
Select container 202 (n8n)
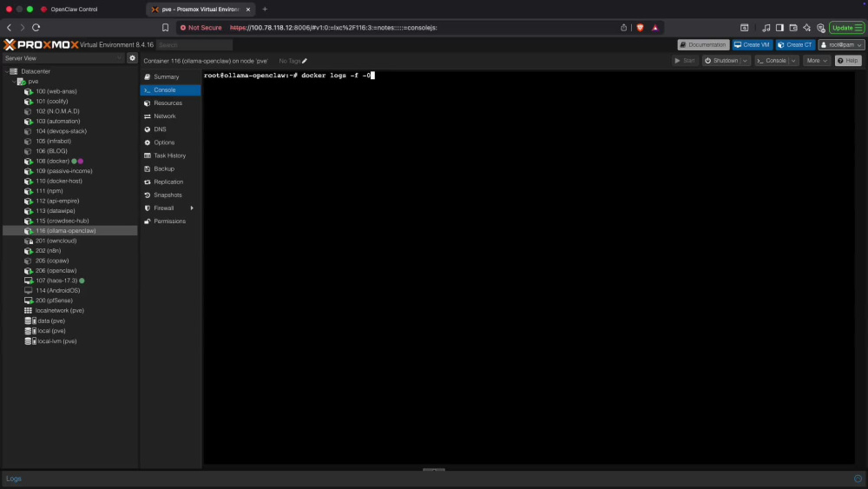coord(48,251)
